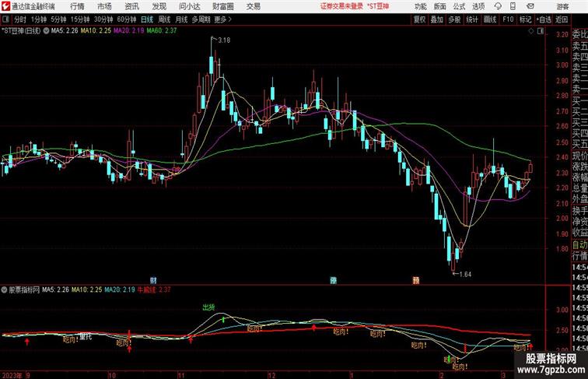Click the 多股 button

pos(454,19)
